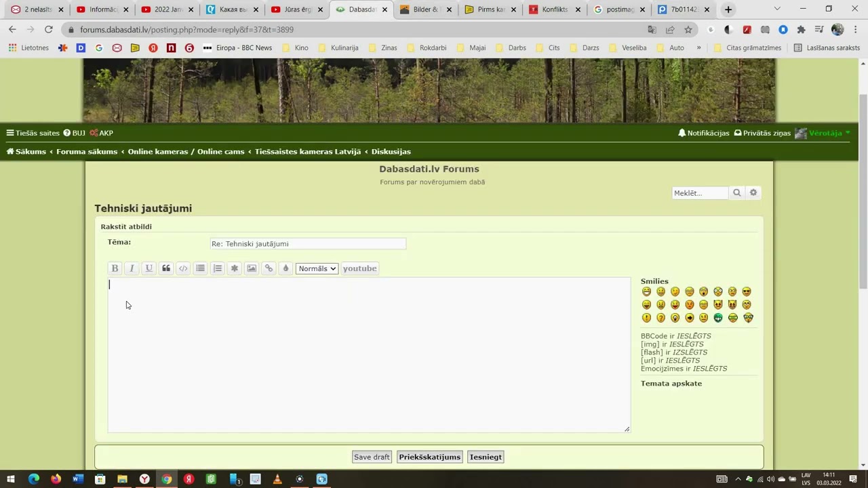
Task: Insert a youtube tag from the toolbar
Action: pyautogui.click(x=359, y=268)
